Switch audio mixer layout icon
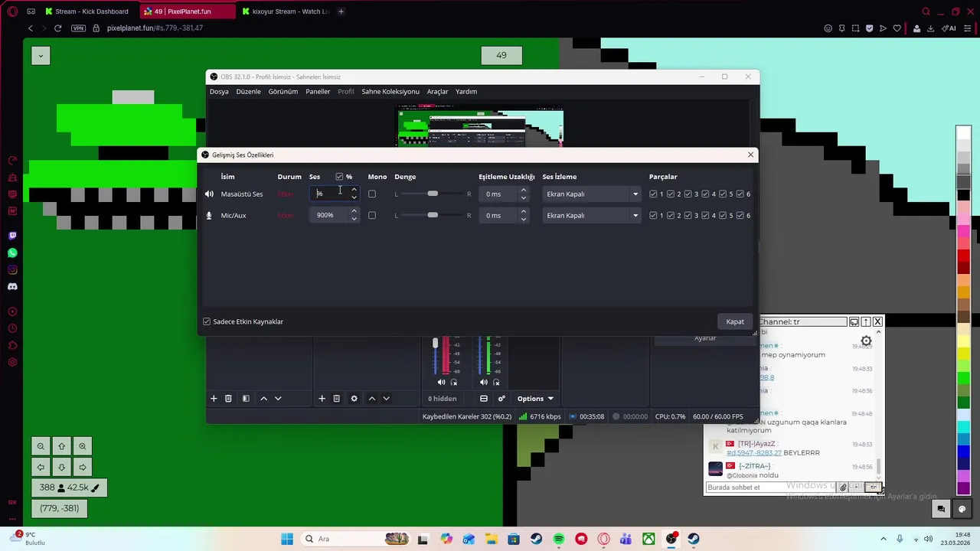 [484, 398]
